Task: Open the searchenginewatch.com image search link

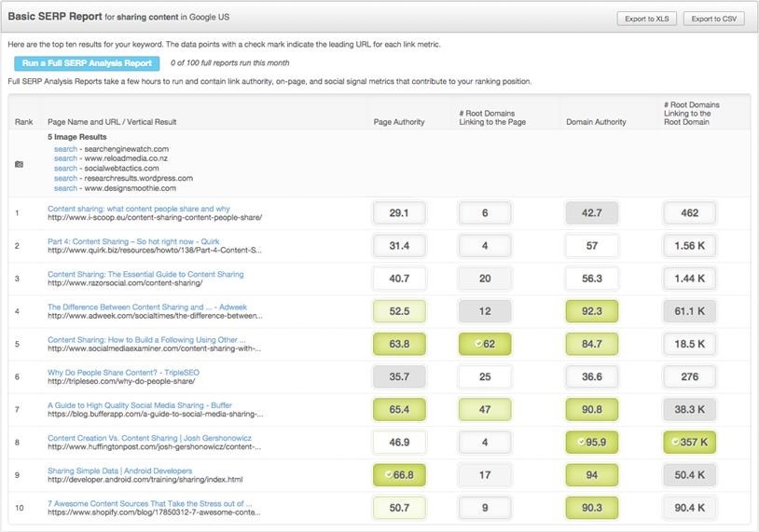Action: coord(65,149)
